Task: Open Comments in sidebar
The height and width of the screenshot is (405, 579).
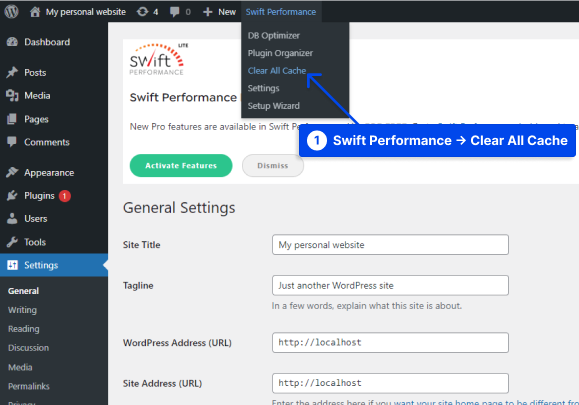Action: coord(47,142)
